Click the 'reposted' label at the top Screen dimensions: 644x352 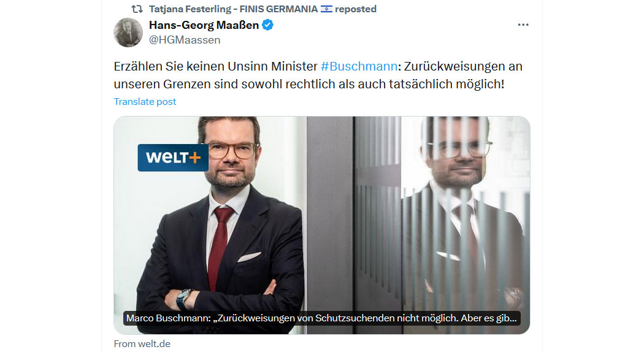click(356, 9)
